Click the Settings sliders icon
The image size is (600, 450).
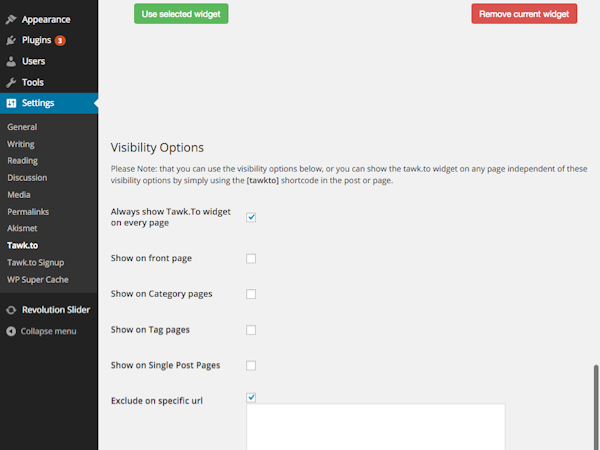coord(11,103)
